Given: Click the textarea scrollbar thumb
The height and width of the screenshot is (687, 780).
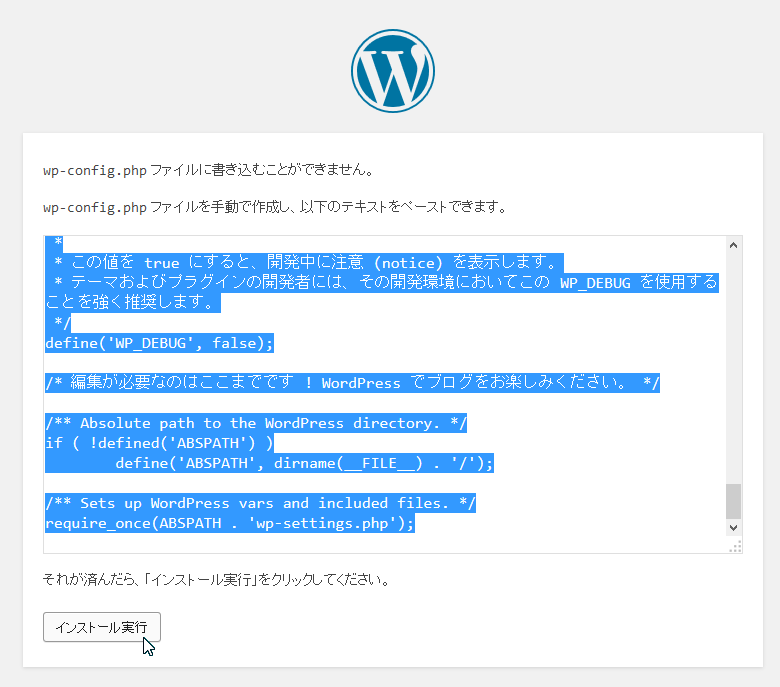Looking at the screenshot, I should click(x=733, y=501).
